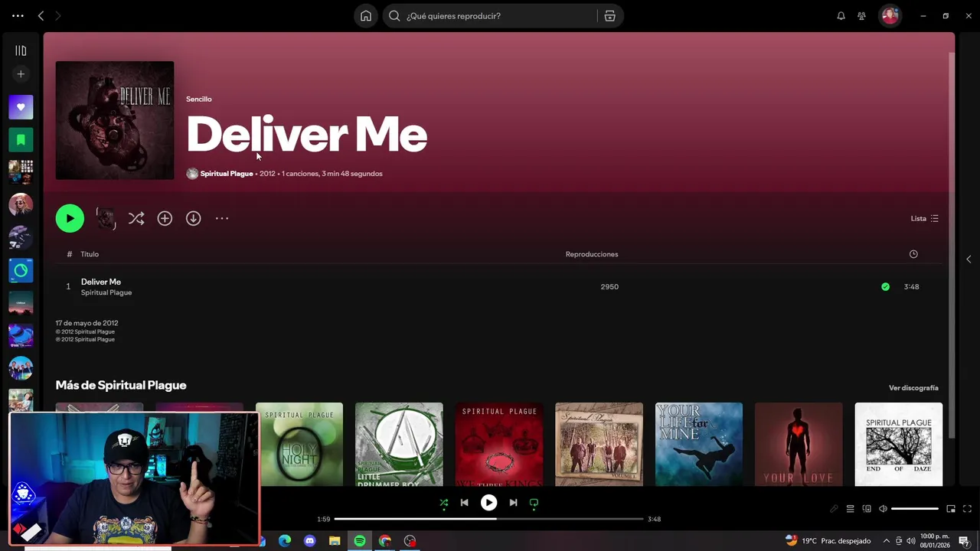Open the collage playlist tile in sidebar
The height and width of the screenshot is (551, 980).
coord(21,172)
